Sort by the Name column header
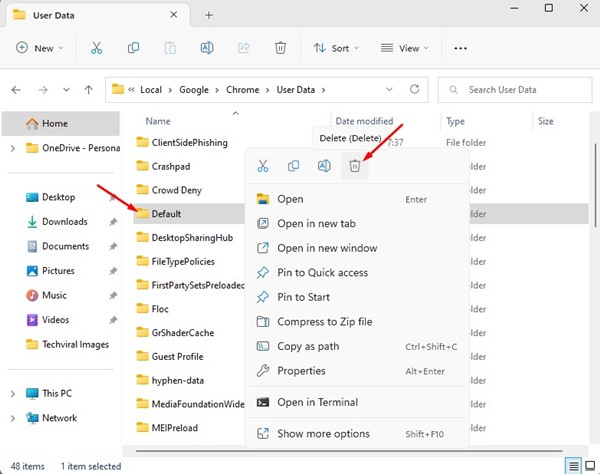Screen dimensions: 600x474 pos(158,121)
